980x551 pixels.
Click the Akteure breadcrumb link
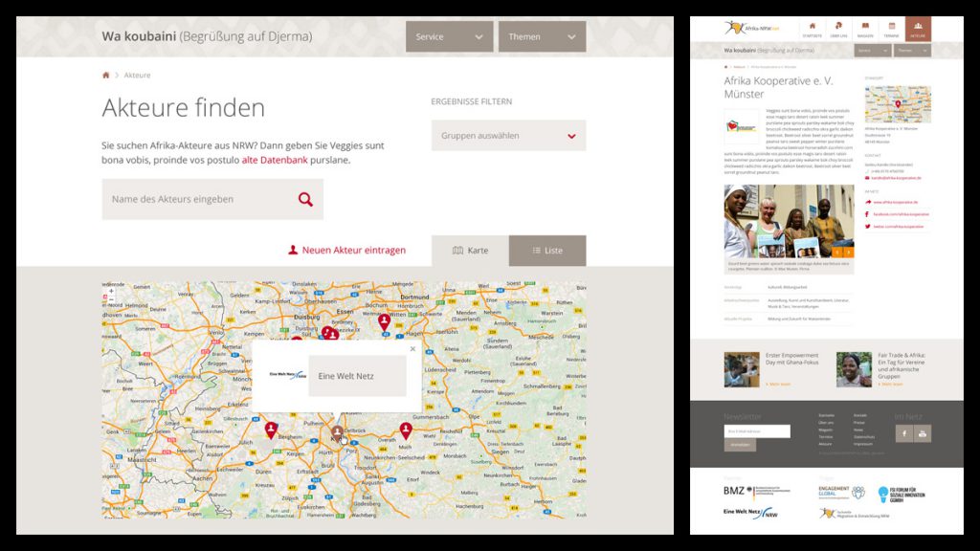click(137, 75)
